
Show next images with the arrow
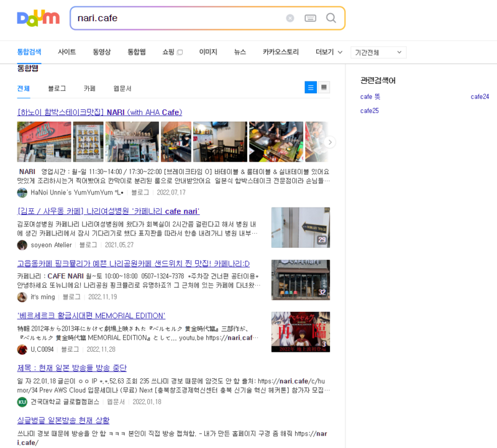(x=330, y=142)
